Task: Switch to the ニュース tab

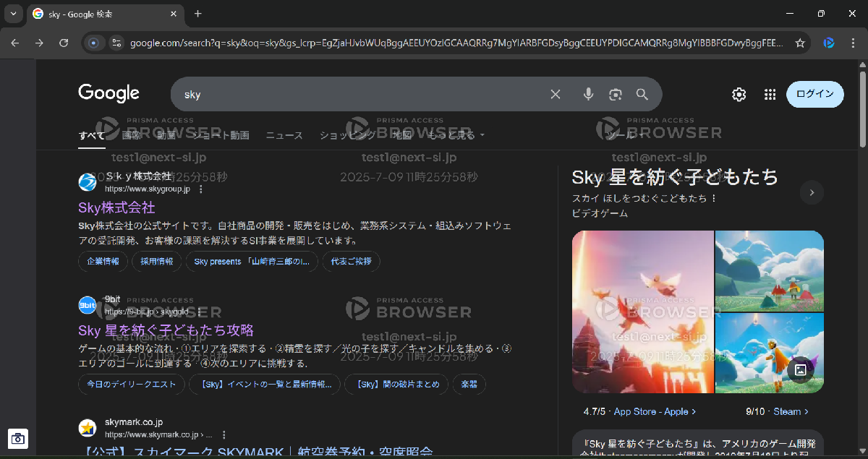Action: pyautogui.click(x=284, y=135)
